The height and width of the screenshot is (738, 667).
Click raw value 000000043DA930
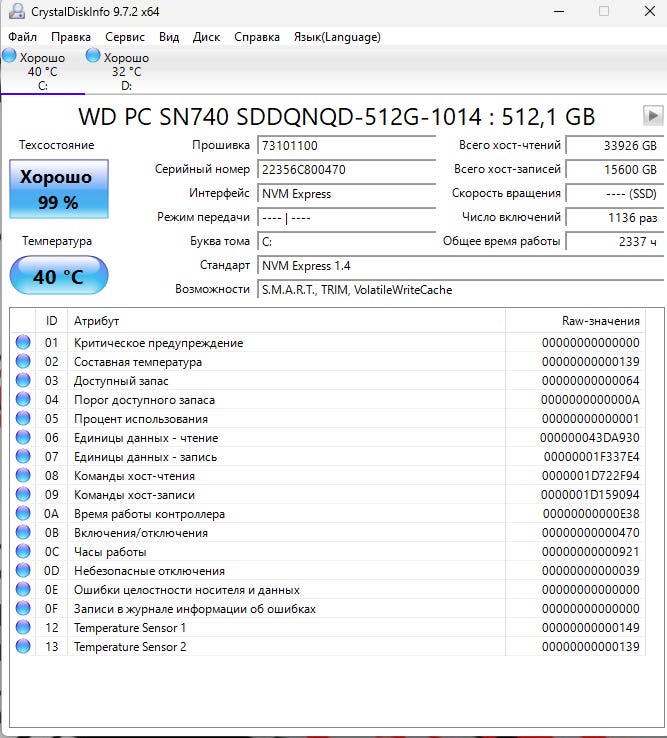(x=590, y=438)
